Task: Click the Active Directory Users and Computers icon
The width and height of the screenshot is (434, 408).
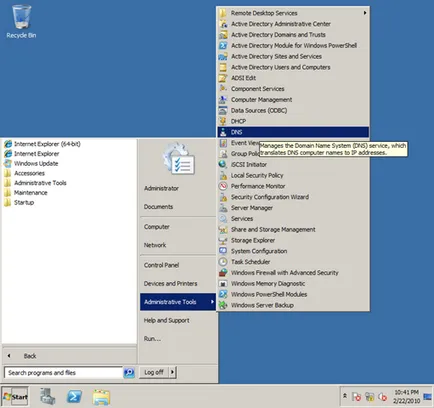Action: point(223,67)
